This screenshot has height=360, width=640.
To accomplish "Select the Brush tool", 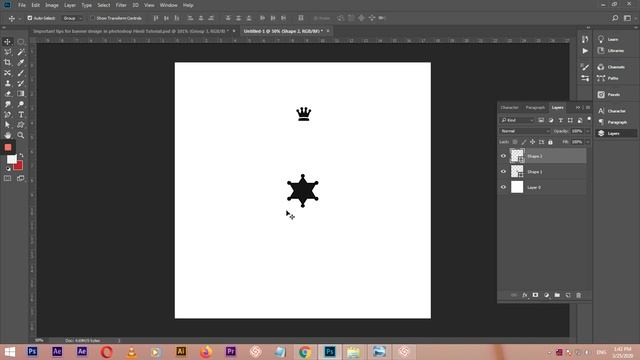I will pos(21,73).
